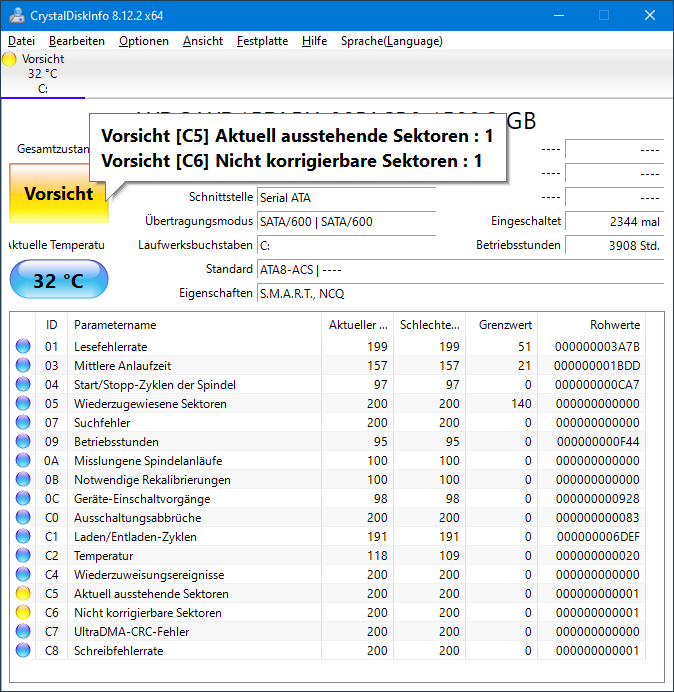This screenshot has height=692, width=674.
Task: Click the blue status icon for Lesefehlerrate
Action: pyautogui.click(x=23, y=346)
